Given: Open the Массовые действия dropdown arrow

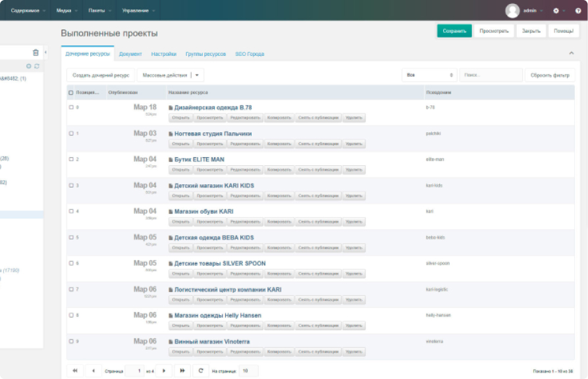Looking at the screenshot, I should click(197, 75).
